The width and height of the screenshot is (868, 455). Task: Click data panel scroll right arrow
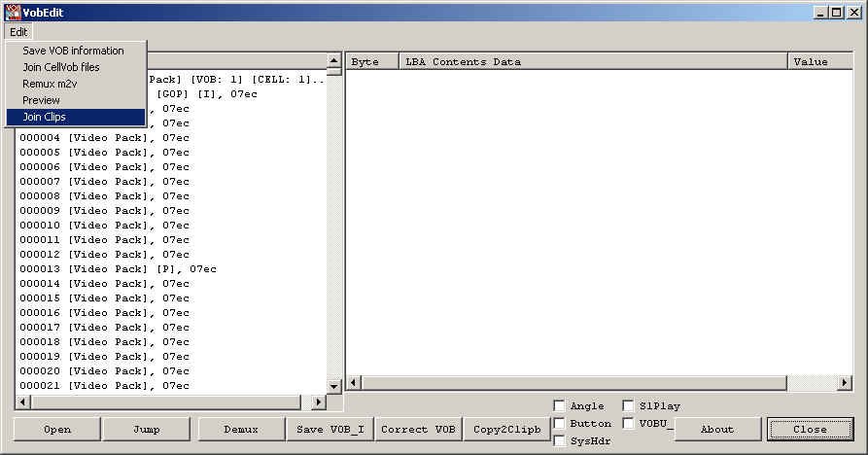[845, 382]
